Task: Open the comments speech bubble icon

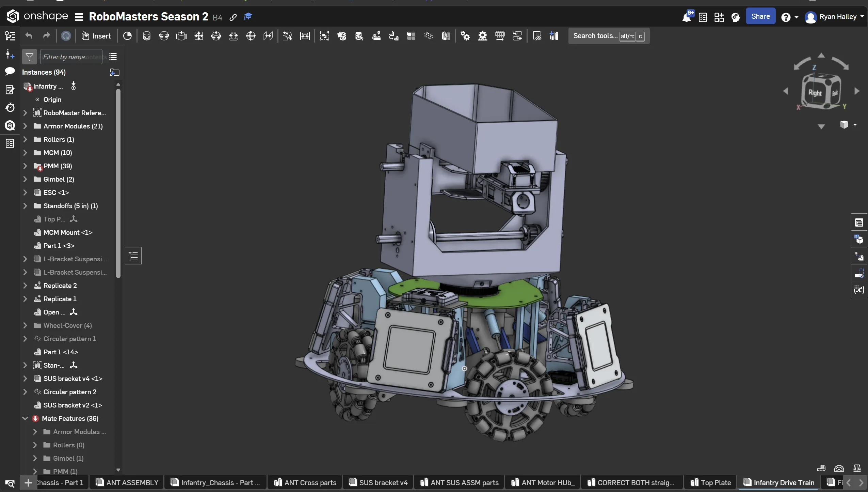Action: (x=10, y=71)
